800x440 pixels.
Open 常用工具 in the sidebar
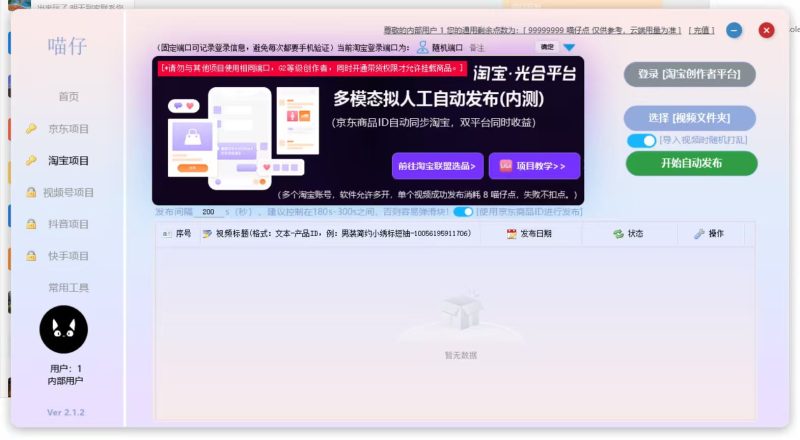[68, 288]
